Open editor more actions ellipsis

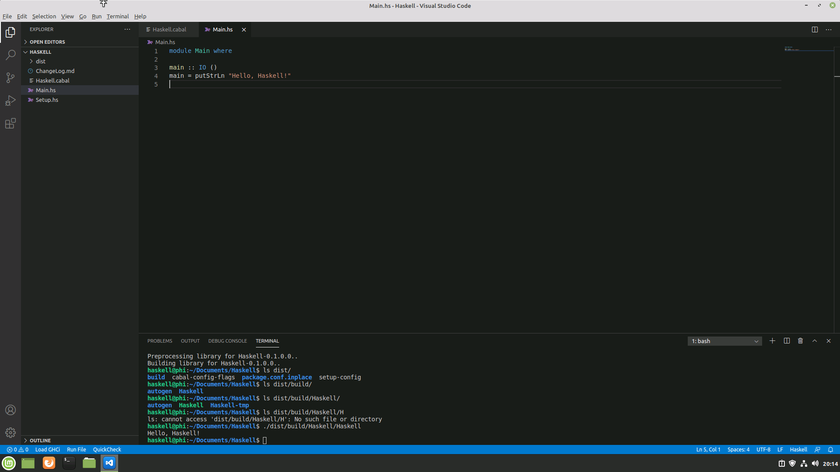(828, 29)
